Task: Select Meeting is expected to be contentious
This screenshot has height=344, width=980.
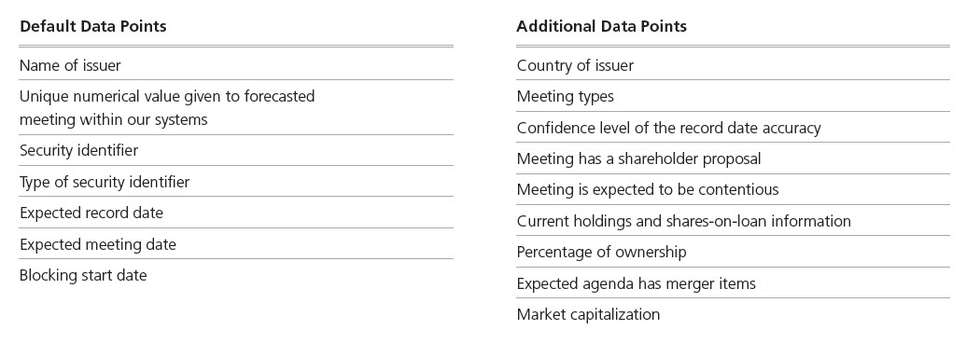Action: tap(733, 189)
